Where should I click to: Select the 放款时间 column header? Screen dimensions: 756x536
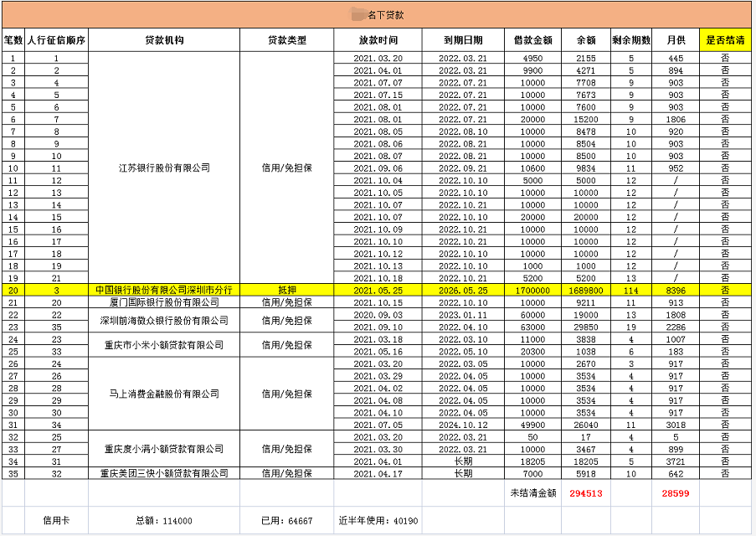pyautogui.click(x=378, y=40)
